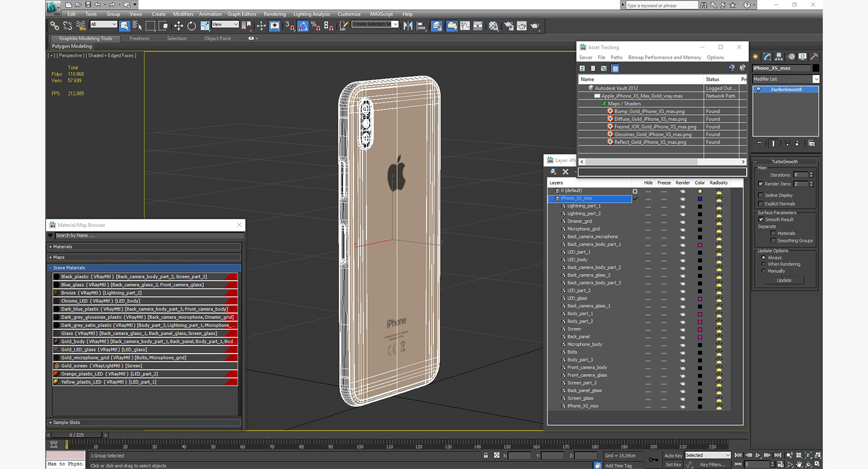Collapse the TurboSmooth rollout header

tap(785, 161)
